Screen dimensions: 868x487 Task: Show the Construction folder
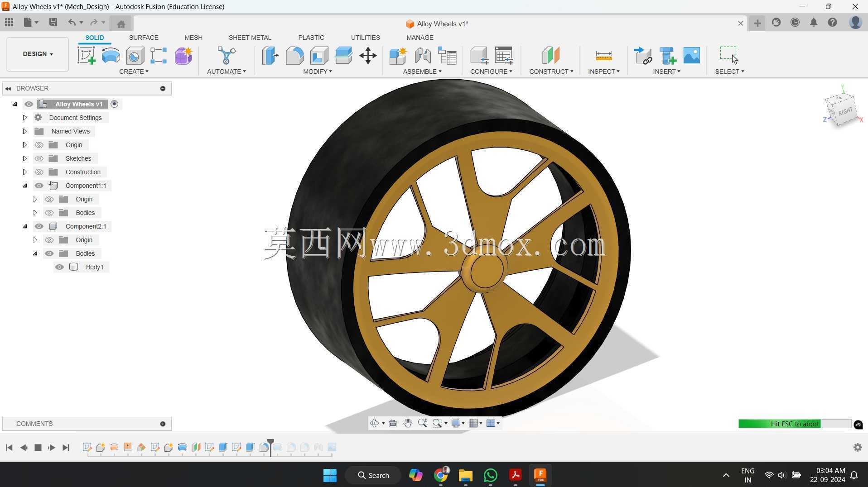[39, 172]
